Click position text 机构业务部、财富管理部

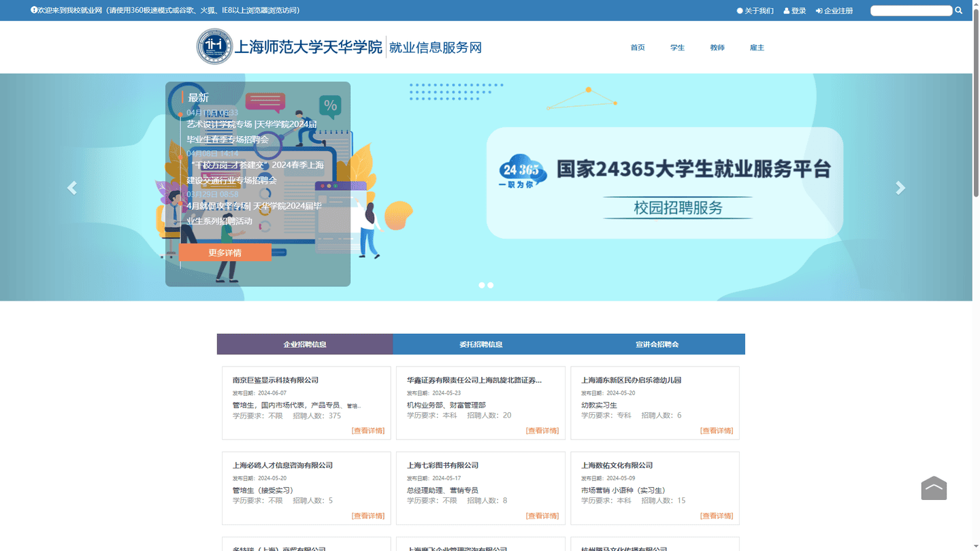point(446,405)
